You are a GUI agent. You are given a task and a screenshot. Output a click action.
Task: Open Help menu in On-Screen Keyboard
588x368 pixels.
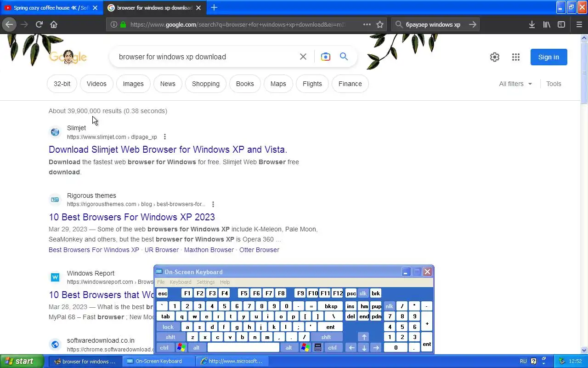[x=225, y=282]
